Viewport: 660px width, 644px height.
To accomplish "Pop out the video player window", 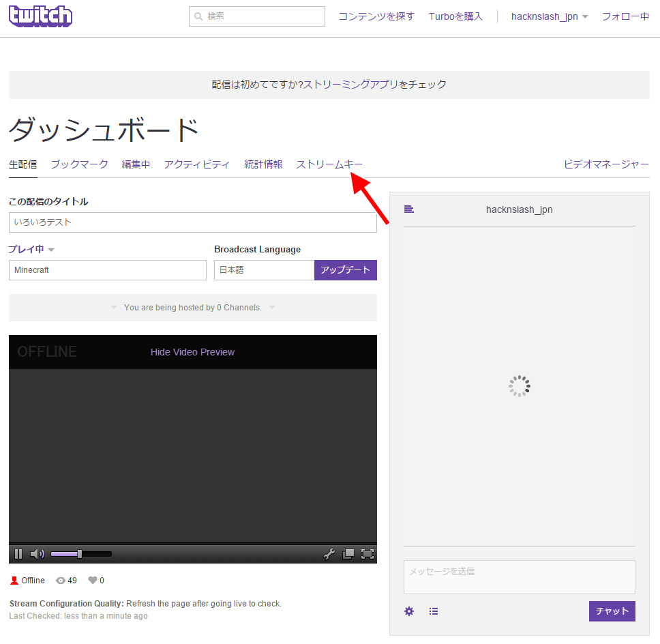I will (348, 554).
